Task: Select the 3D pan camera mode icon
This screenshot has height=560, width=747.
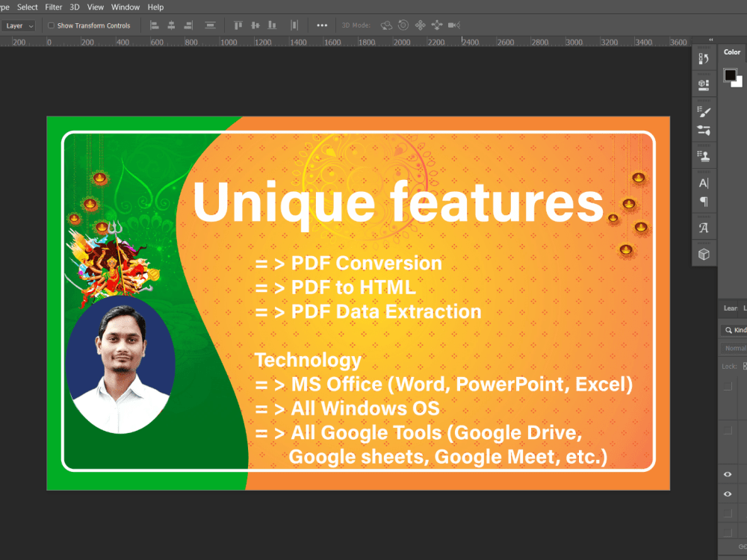Action: (x=420, y=25)
